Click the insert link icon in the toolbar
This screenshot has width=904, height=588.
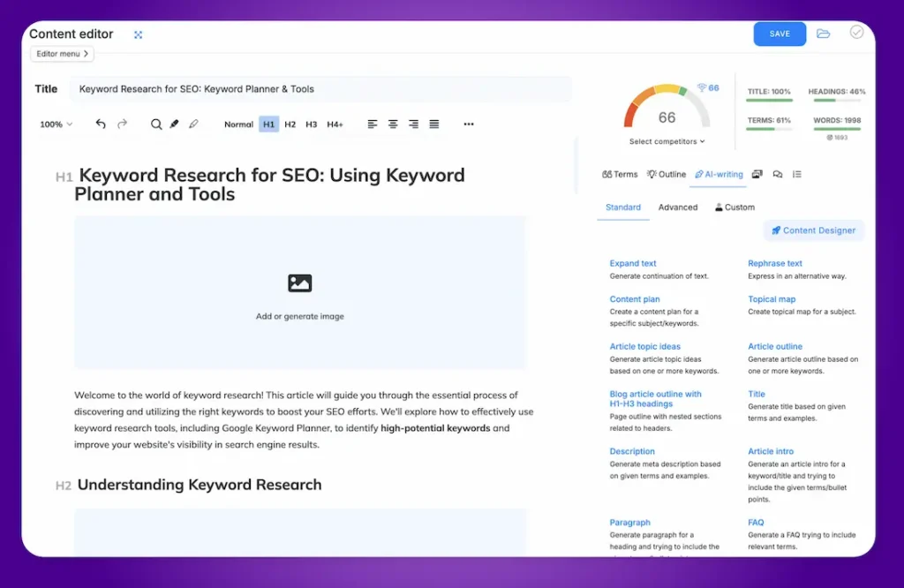(193, 124)
